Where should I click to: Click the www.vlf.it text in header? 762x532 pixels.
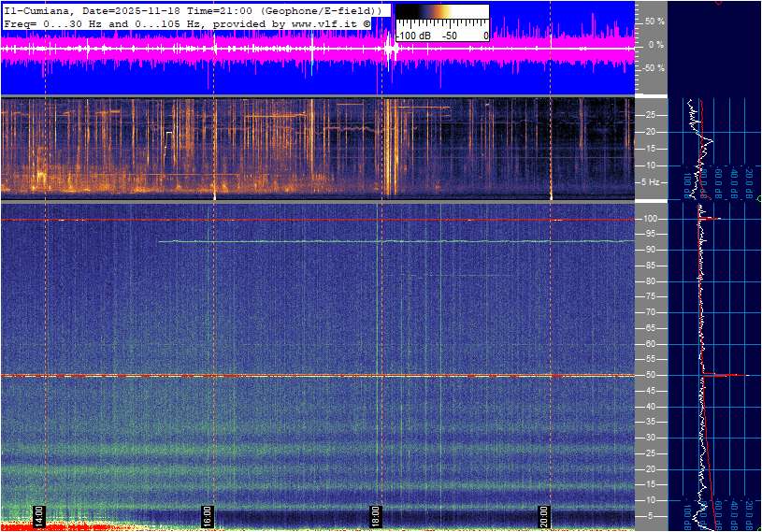(312, 22)
